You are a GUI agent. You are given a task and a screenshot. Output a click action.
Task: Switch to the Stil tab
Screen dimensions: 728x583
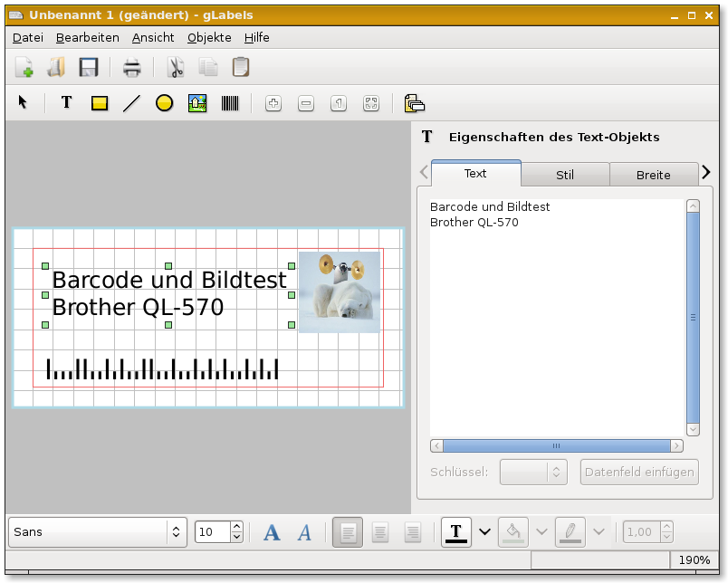click(565, 175)
